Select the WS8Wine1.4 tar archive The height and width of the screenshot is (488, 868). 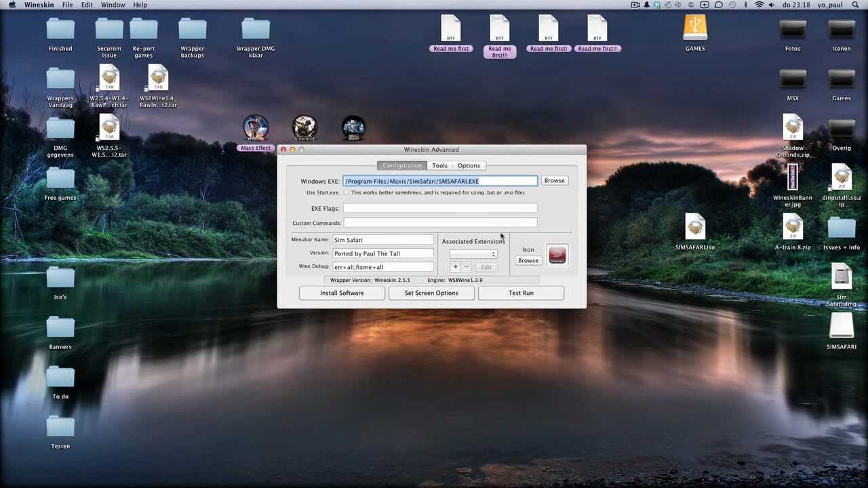(158, 78)
